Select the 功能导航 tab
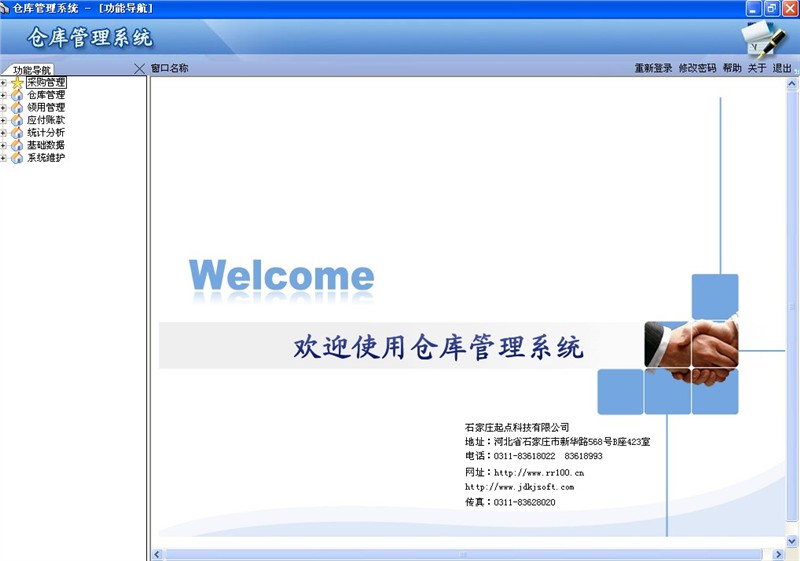The image size is (800, 561). point(31,70)
